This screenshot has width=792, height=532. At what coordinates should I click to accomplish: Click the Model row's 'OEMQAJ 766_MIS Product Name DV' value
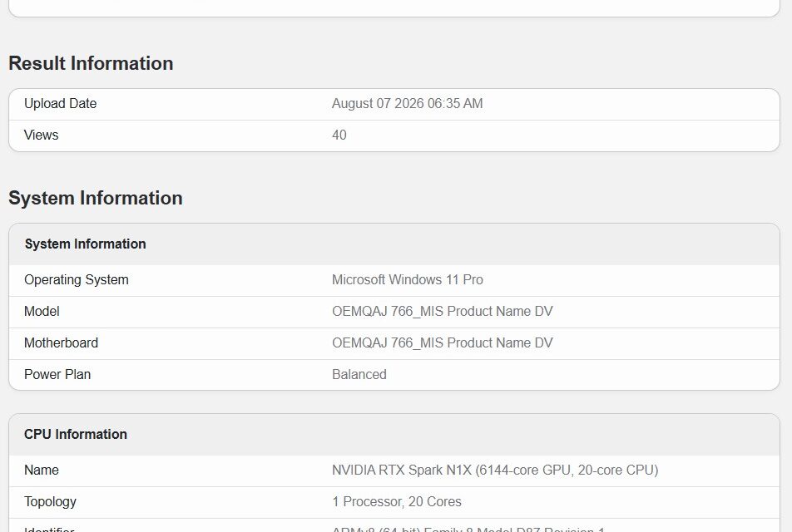point(442,312)
